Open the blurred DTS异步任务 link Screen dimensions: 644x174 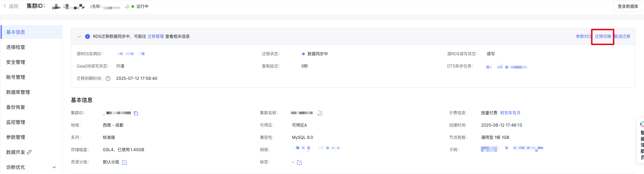pos(506,67)
